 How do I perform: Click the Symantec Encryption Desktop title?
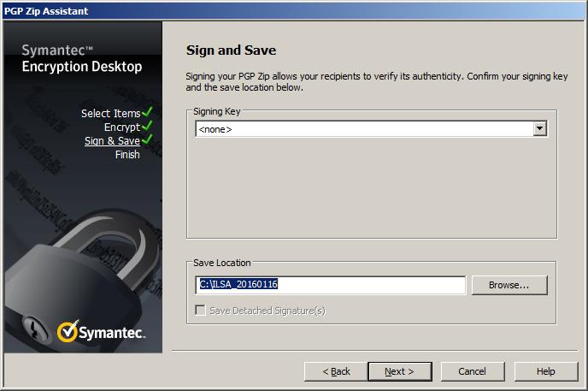pos(82,58)
